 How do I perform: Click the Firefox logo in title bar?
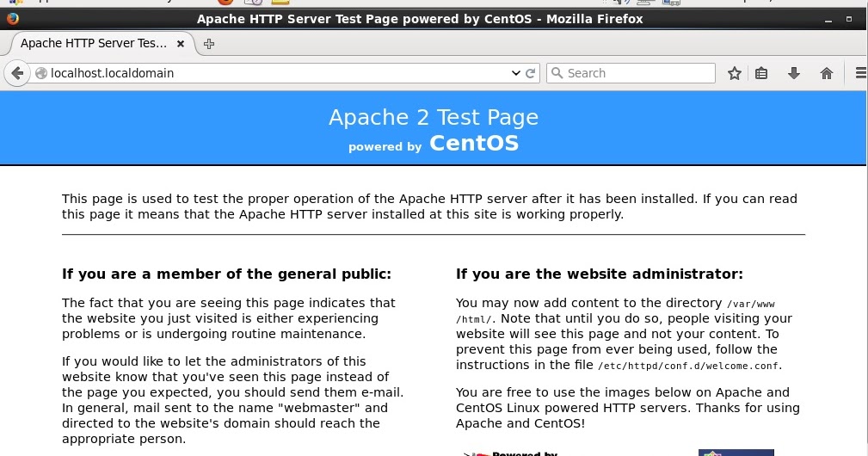click(13, 19)
